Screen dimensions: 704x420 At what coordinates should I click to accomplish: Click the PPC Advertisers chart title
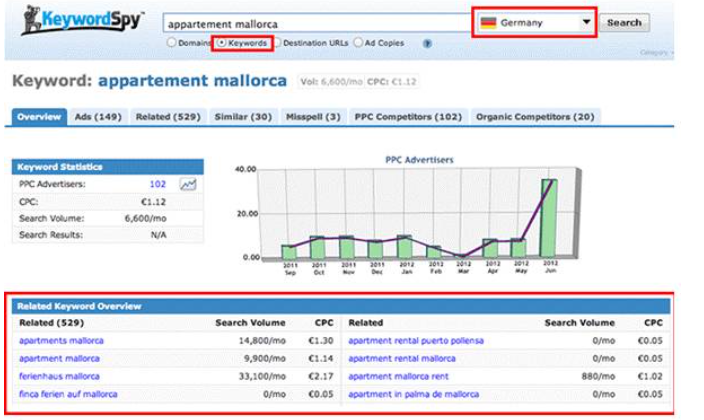click(x=419, y=160)
